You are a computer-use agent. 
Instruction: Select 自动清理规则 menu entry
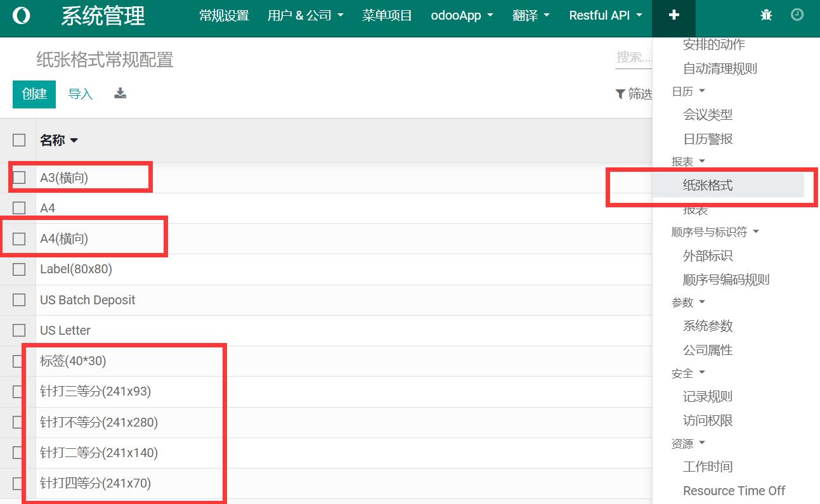click(x=720, y=68)
